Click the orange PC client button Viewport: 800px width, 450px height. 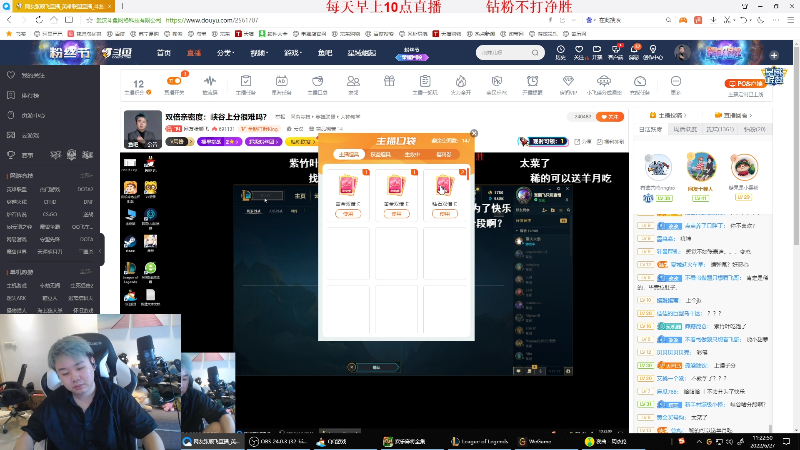(745, 83)
